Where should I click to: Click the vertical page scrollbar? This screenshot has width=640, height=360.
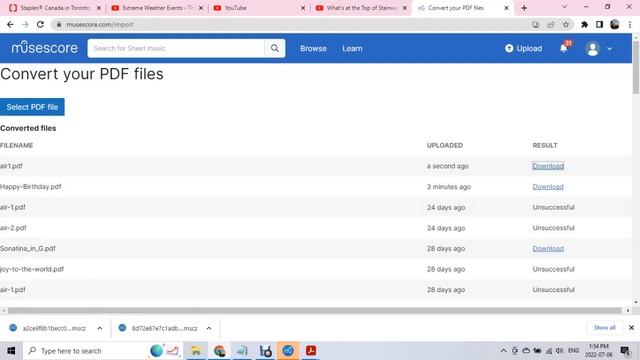636,67
